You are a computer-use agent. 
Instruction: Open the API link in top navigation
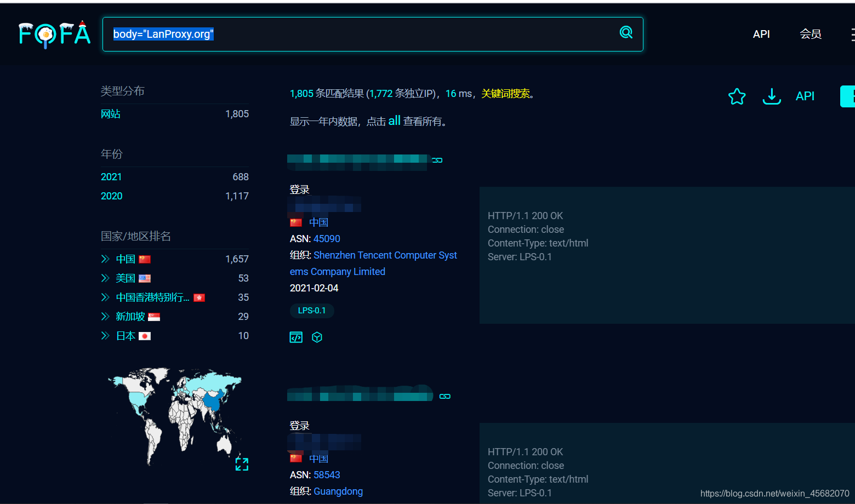click(761, 34)
